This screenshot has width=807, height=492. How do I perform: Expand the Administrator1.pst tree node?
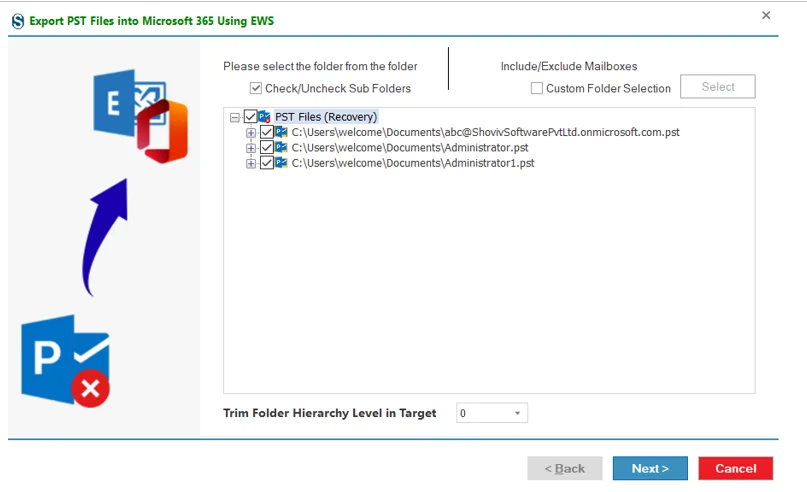click(251, 164)
